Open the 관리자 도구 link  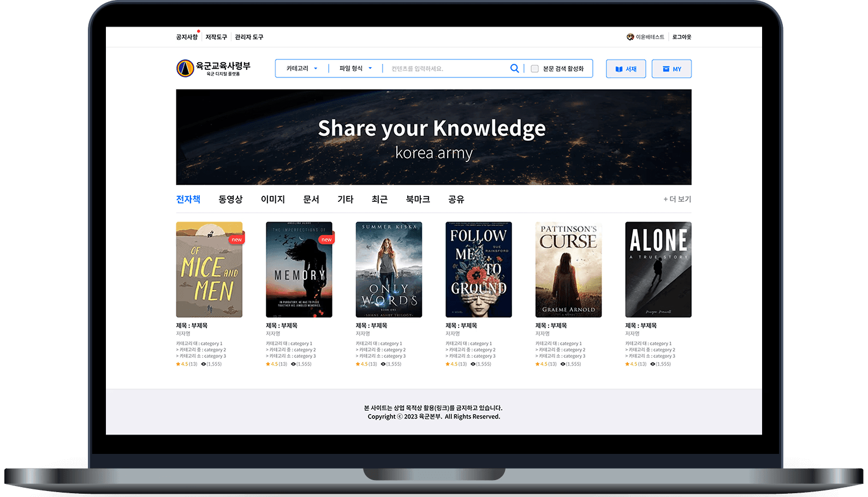click(249, 37)
